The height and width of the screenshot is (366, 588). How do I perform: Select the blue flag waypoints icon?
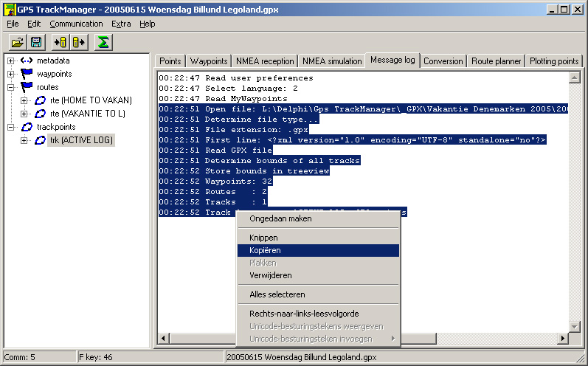(27, 74)
